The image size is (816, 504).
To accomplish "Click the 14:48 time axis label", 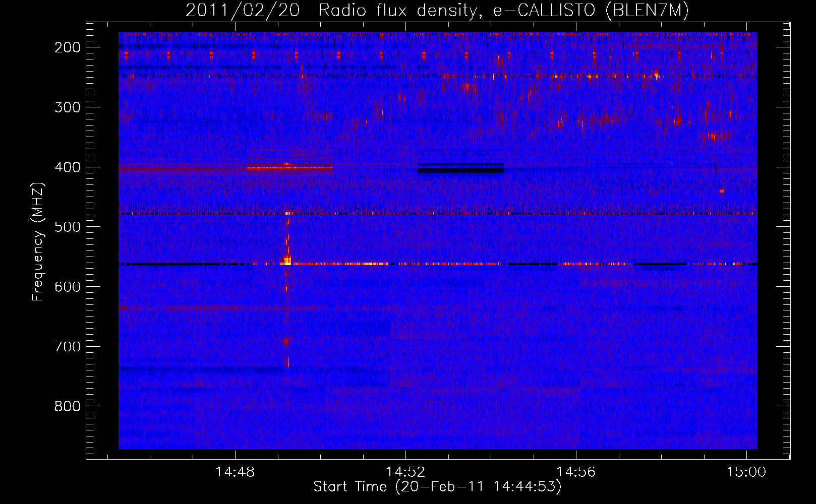I will tap(235, 472).
